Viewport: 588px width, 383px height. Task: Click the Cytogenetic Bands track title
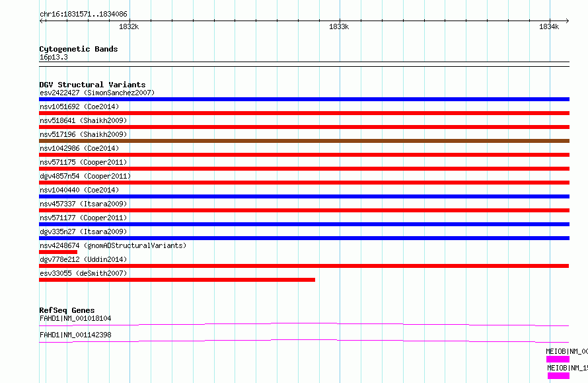pos(79,49)
